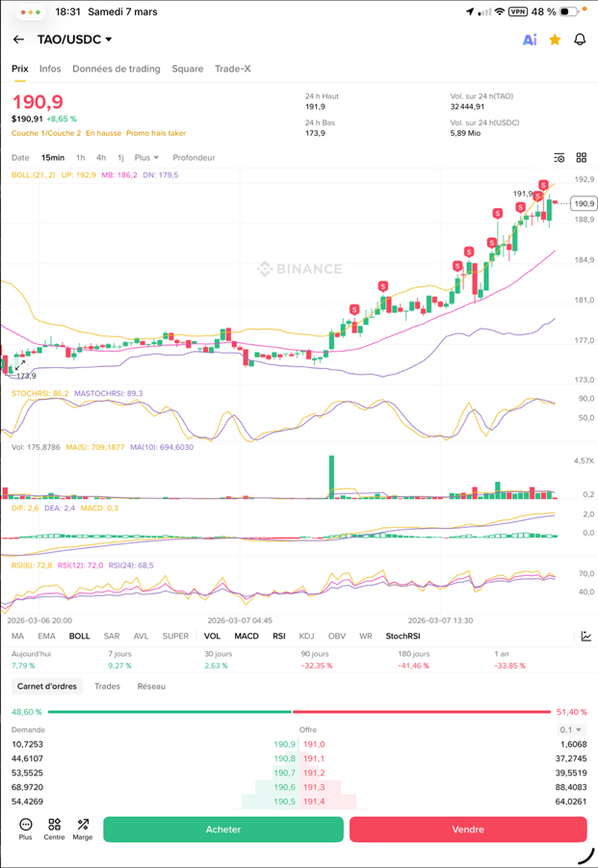Tap the 7 jours 9,27 % performance
This screenshot has height=868, width=598.
pyautogui.click(x=120, y=660)
